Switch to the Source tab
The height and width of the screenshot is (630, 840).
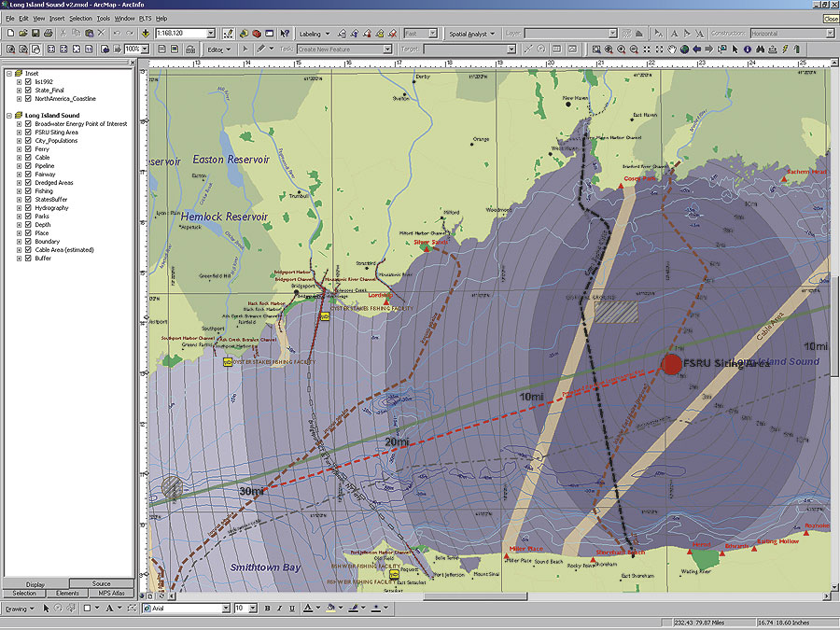[x=102, y=584]
